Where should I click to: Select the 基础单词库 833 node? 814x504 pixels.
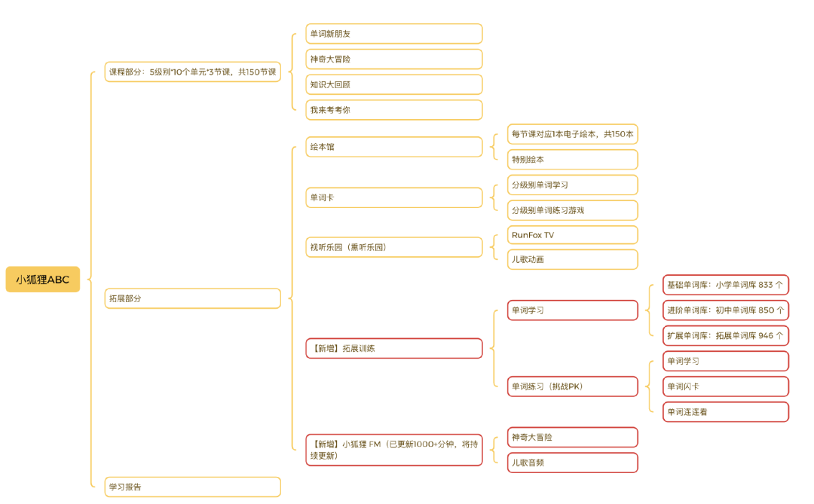725,286
